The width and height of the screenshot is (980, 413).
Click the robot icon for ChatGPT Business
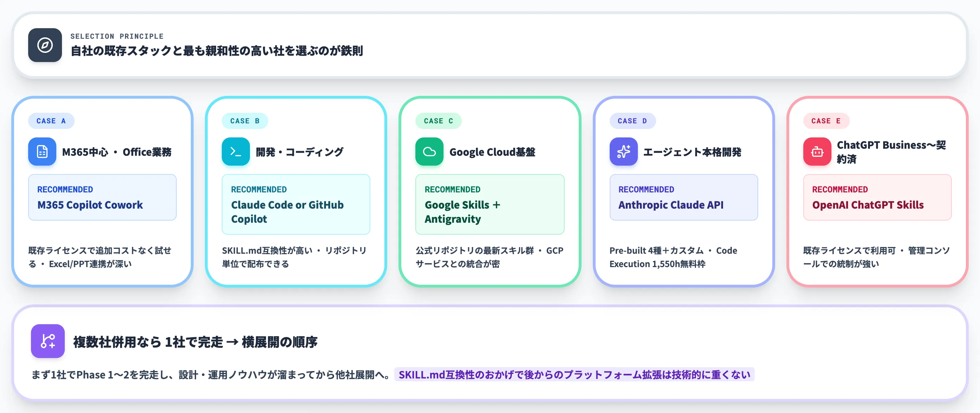pos(817,152)
